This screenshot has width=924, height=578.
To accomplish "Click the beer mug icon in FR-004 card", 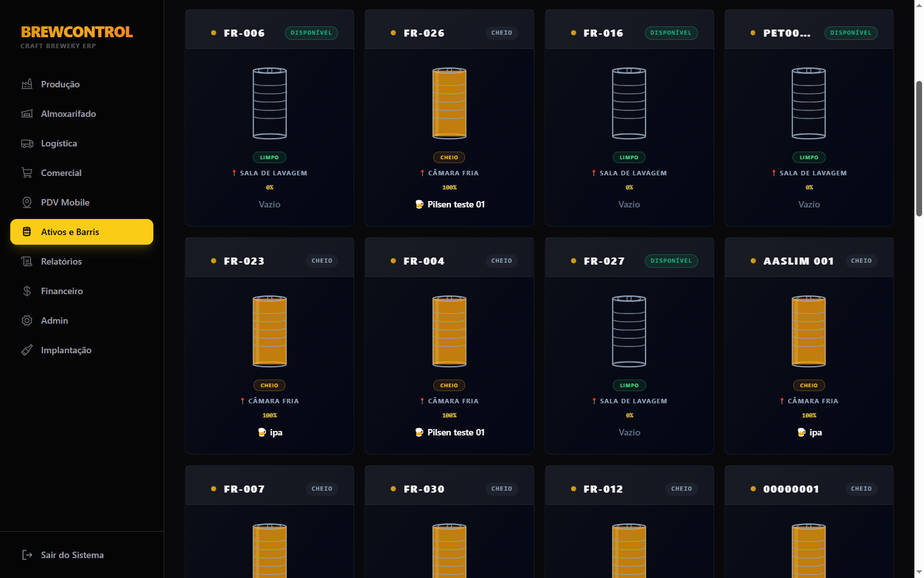I will pos(419,432).
